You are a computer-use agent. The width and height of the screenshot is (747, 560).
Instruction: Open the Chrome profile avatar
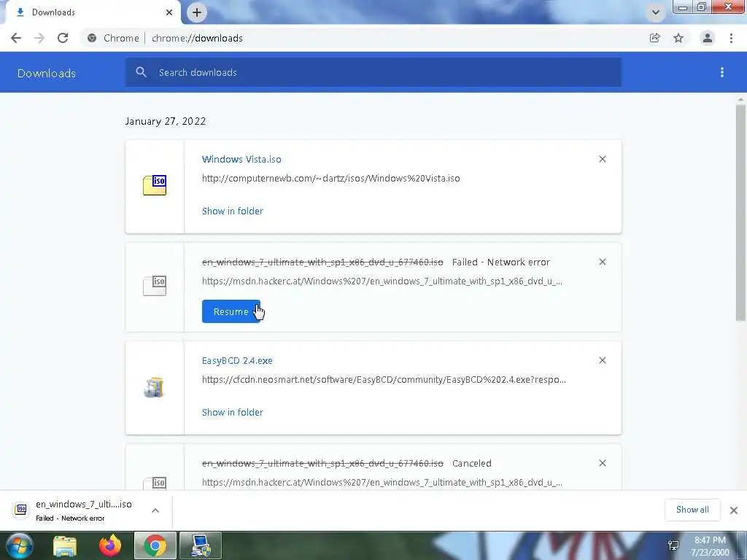(x=708, y=38)
